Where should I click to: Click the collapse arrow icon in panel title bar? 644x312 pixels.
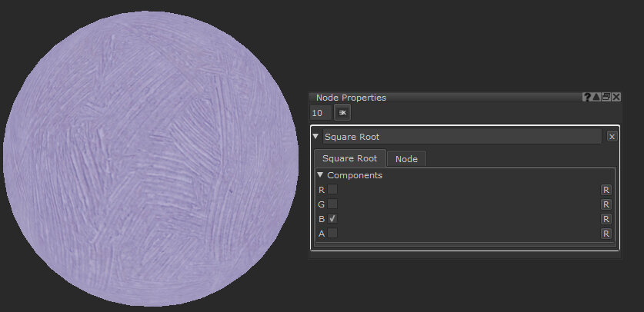(x=596, y=98)
